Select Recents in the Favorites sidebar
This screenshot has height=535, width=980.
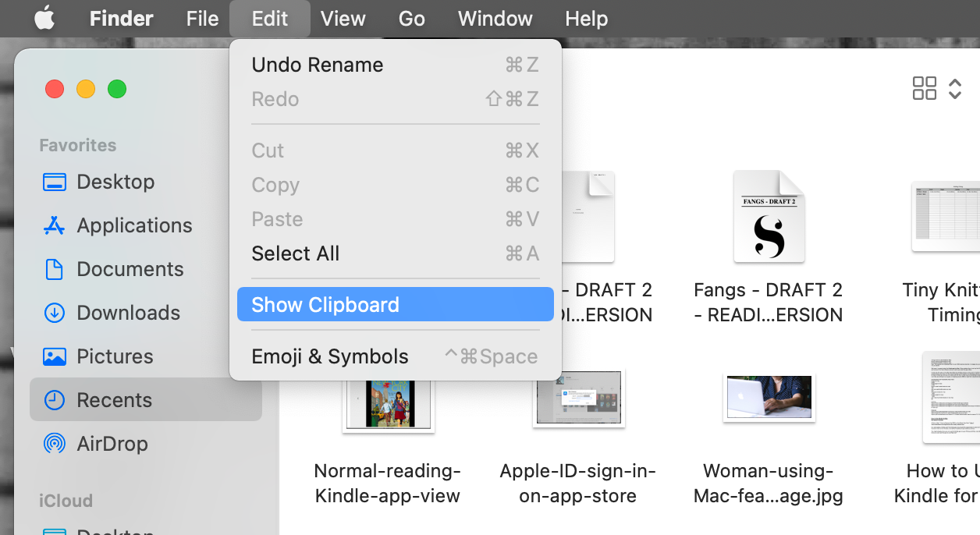[x=118, y=400]
